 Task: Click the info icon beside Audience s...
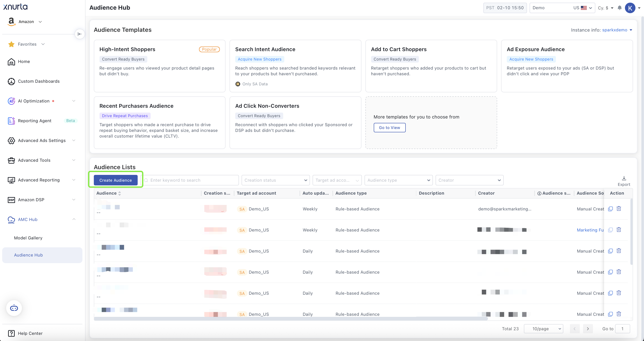[x=539, y=193]
